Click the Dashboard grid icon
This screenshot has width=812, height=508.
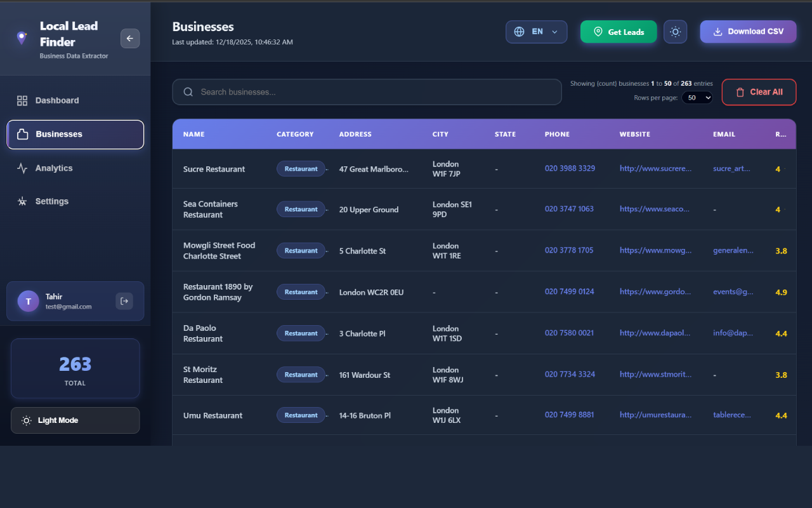(x=22, y=100)
